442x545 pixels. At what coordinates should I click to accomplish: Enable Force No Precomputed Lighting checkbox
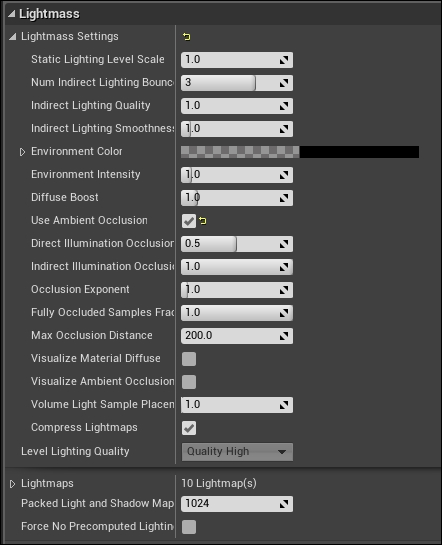189,527
